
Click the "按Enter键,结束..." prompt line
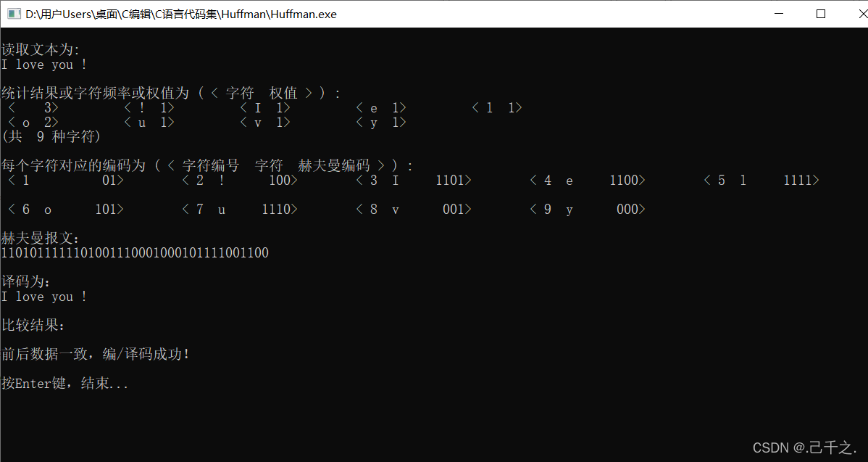click(x=64, y=383)
